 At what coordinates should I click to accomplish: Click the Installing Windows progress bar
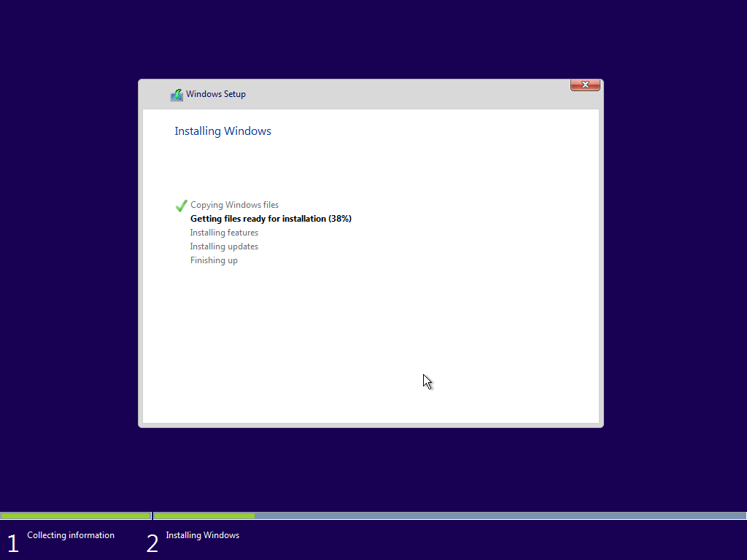click(449, 516)
